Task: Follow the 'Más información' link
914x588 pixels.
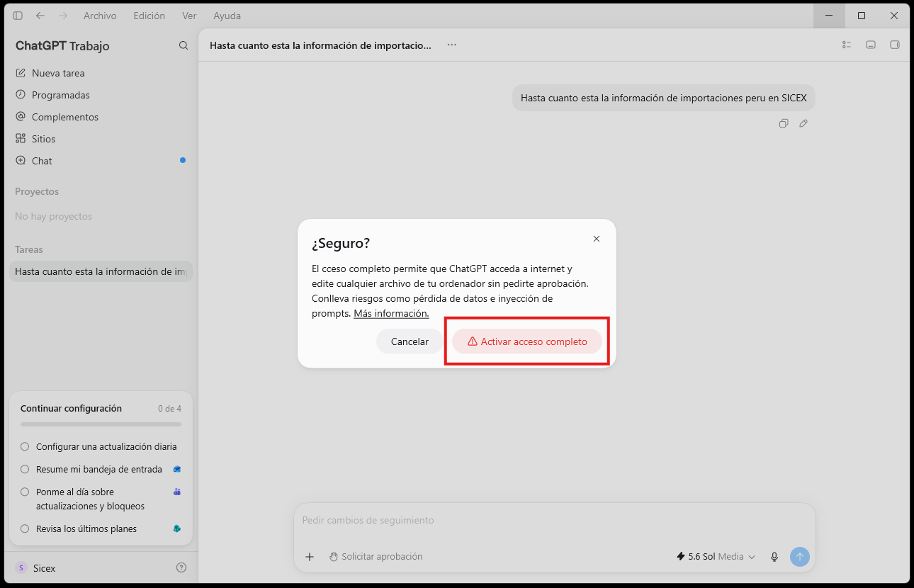Action: pyautogui.click(x=391, y=313)
